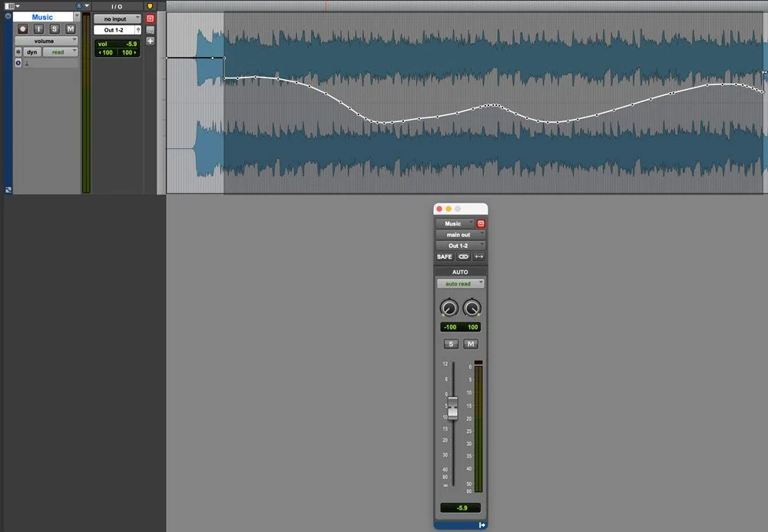This screenshot has height=532, width=768.
Task: Open the main out assignment menu
Action: coord(460,234)
